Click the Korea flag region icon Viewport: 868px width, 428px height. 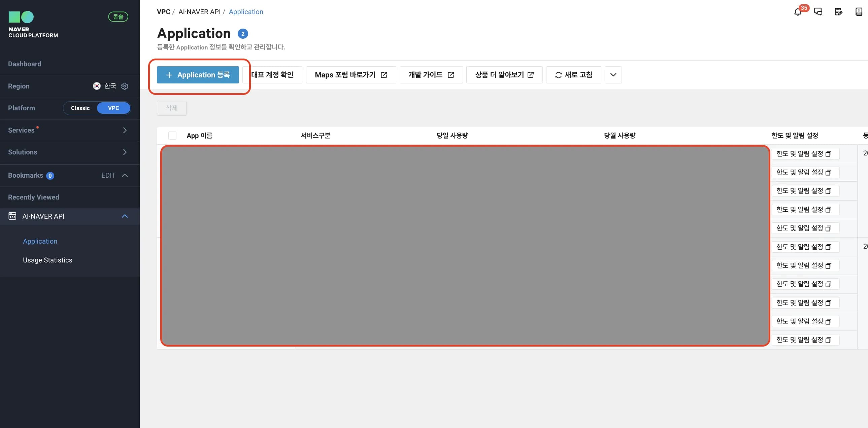coord(97,86)
